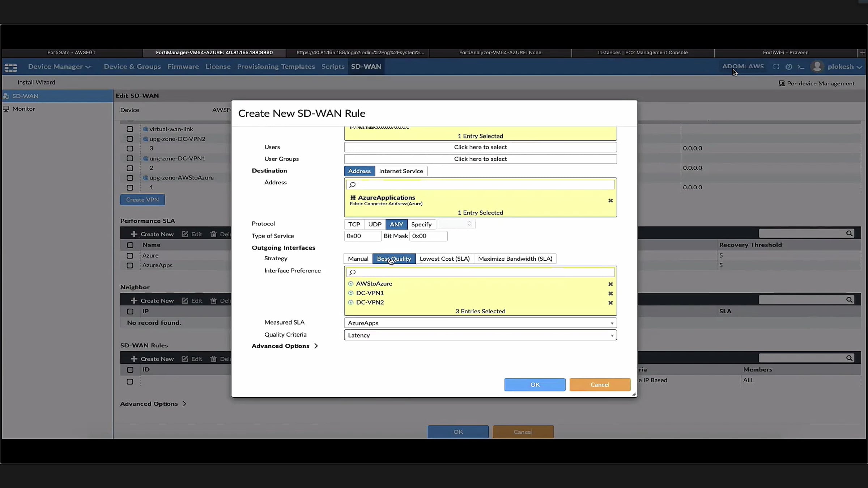Remove AWStoAzure from interface preference

click(x=610, y=284)
